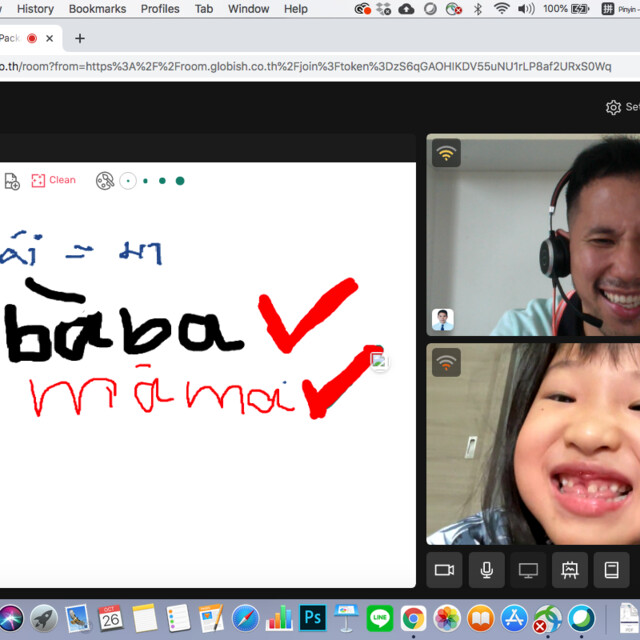Viewport: 640px width, 640px height.
Task: Open Calendar showing 26 in Dock
Action: 110,618
